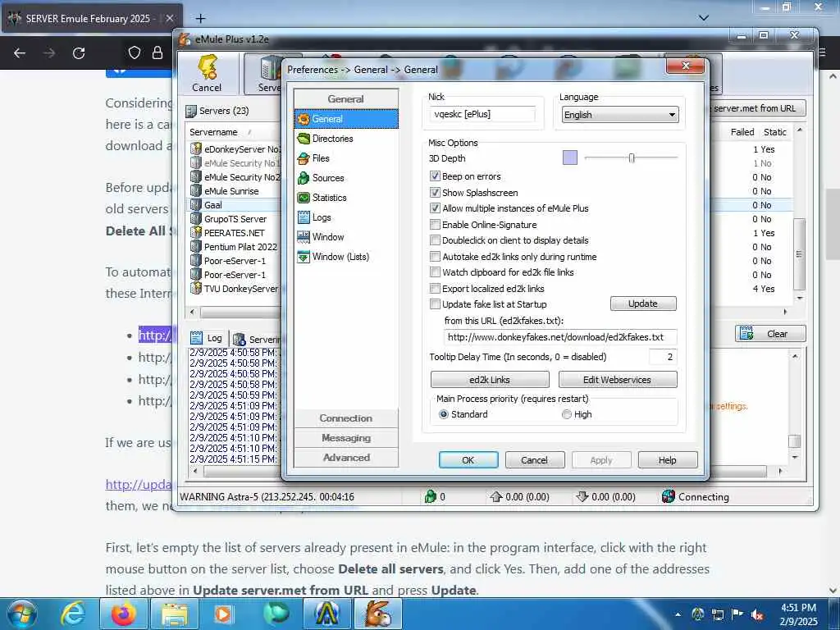Viewport: 840px width, 630px height.
Task: Collapse the General section header
Action: coord(346,99)
